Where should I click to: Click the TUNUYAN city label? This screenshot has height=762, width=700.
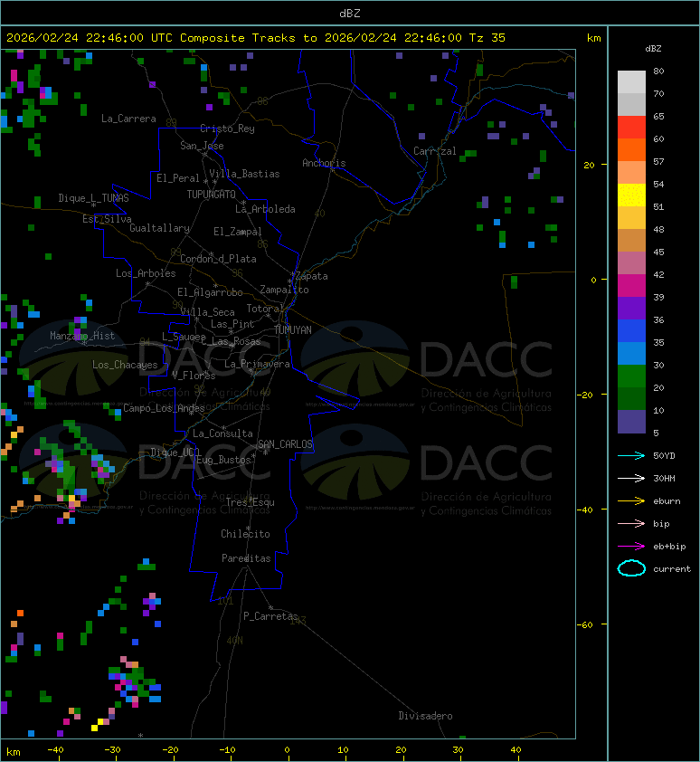tap(293, 330)
